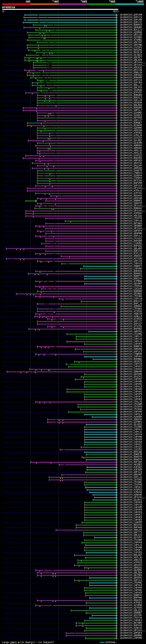Click cyan alignment bar for UniRef100_Q0PJH9

pyautogui.click(x=71, y=15)
